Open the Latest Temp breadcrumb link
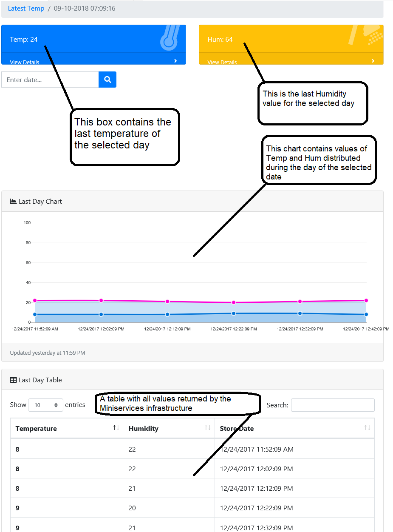The image size is (393, 532). click(x=26, y=9)
